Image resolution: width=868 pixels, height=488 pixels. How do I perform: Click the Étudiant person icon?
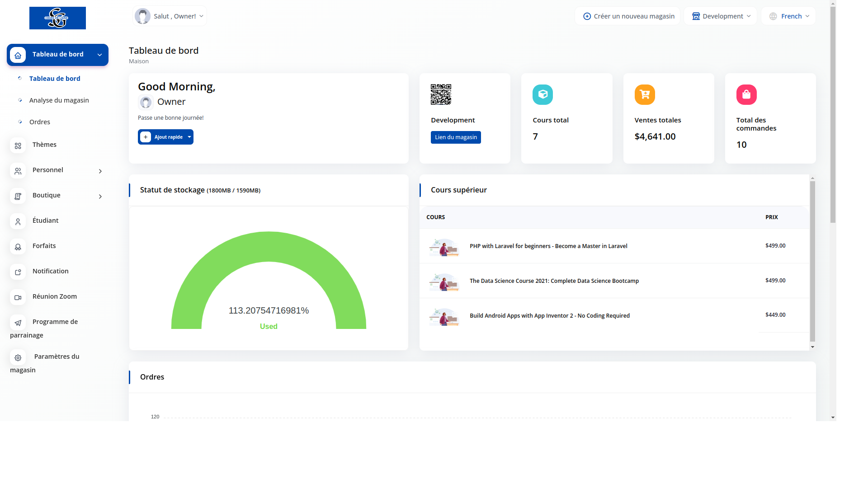[x=18, y=221]
